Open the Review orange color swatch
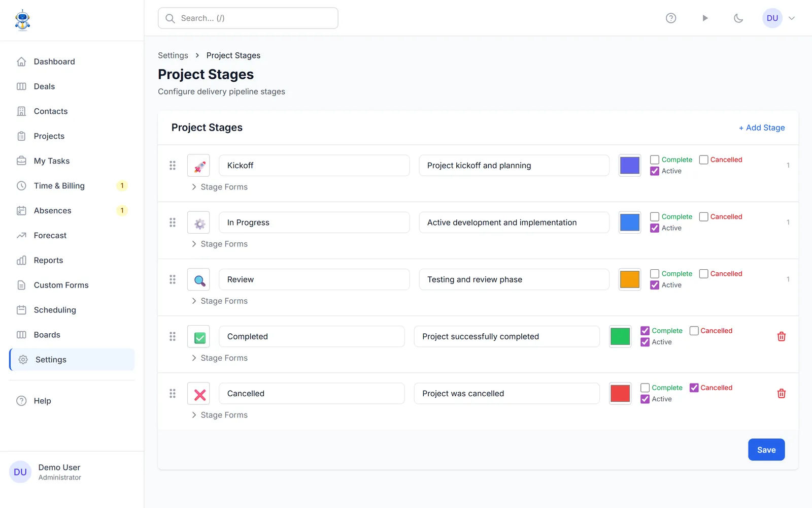Screen dimensions: 812x508 coord(630,279)
